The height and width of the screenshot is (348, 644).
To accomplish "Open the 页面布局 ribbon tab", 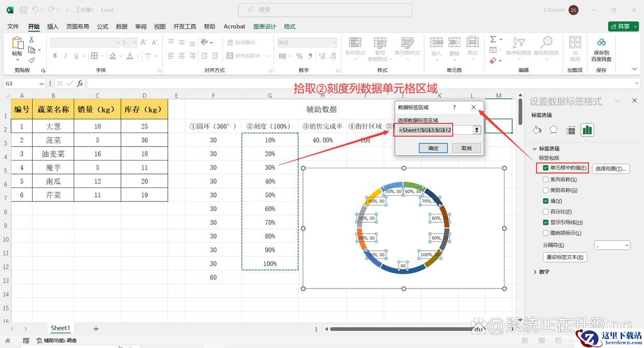I will pyautogui.click(x=77, y=26).
